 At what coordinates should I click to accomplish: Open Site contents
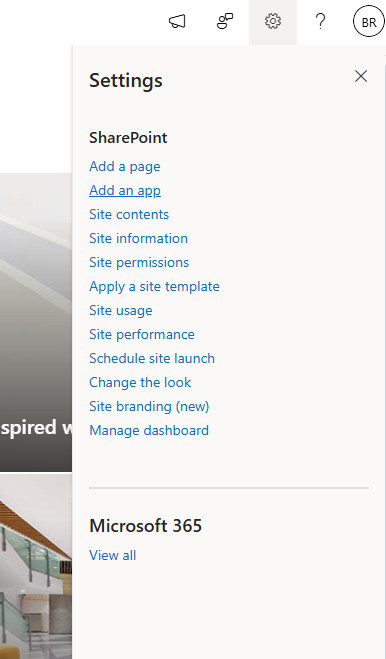(x=129, y=214)
